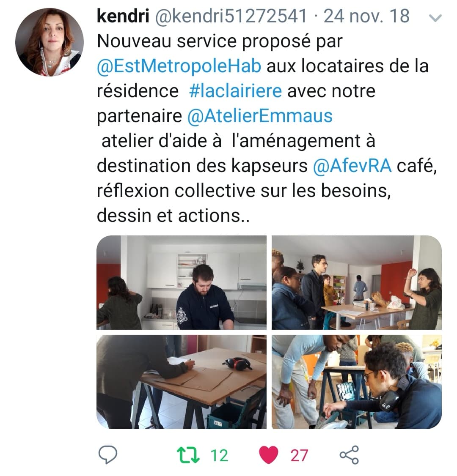The width and height of the screenshot is (457, 476).
Task: Tap the red heart like icon
Action: 269,455
